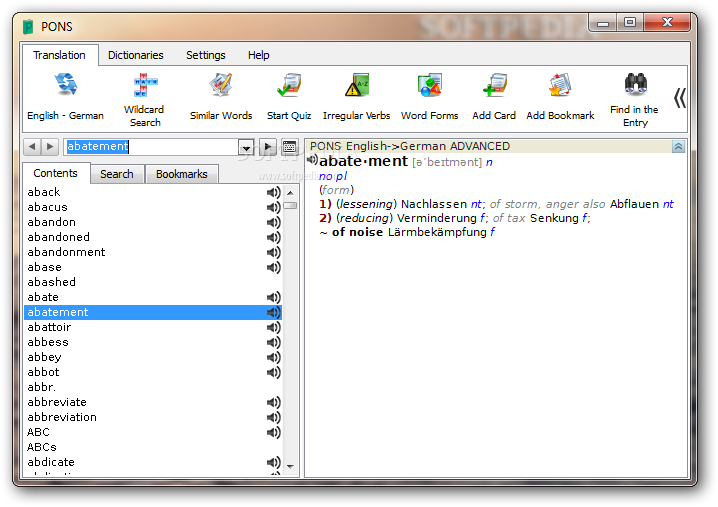Open the Similar Words tool
The height and width of the screenshot is (507, 718).
coord(221,97)
